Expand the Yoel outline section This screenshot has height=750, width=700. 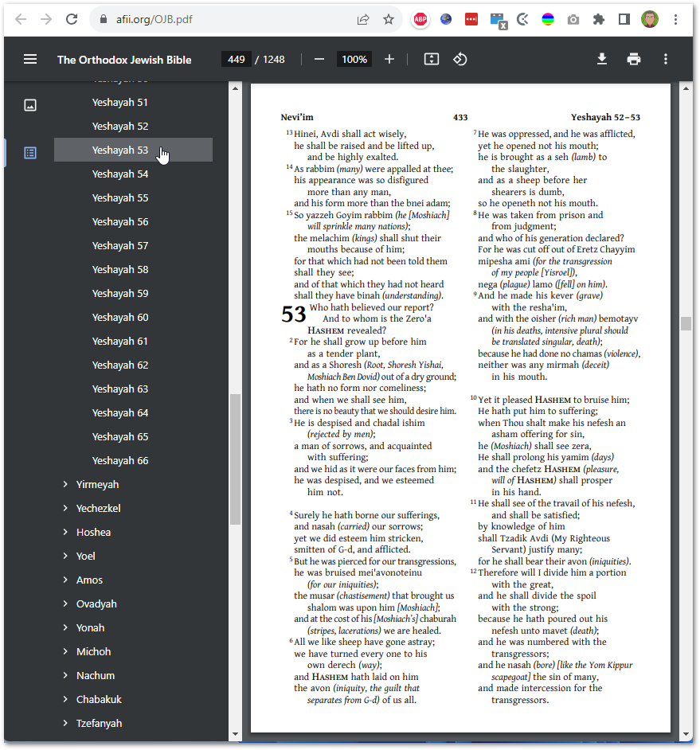point(65,556)
